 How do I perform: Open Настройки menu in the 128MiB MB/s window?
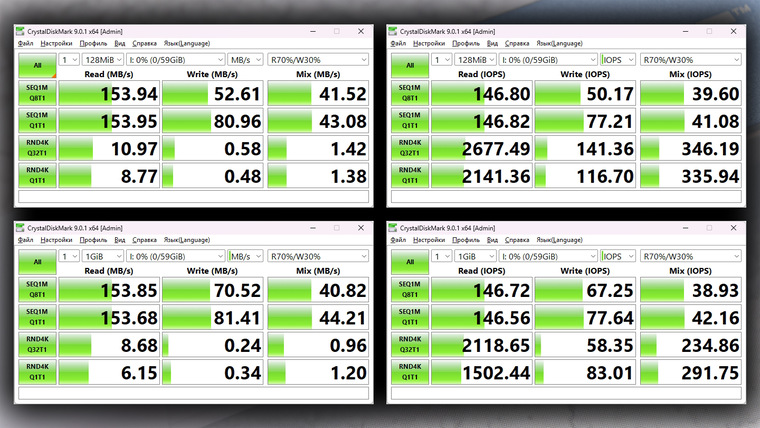click(56, 44)
